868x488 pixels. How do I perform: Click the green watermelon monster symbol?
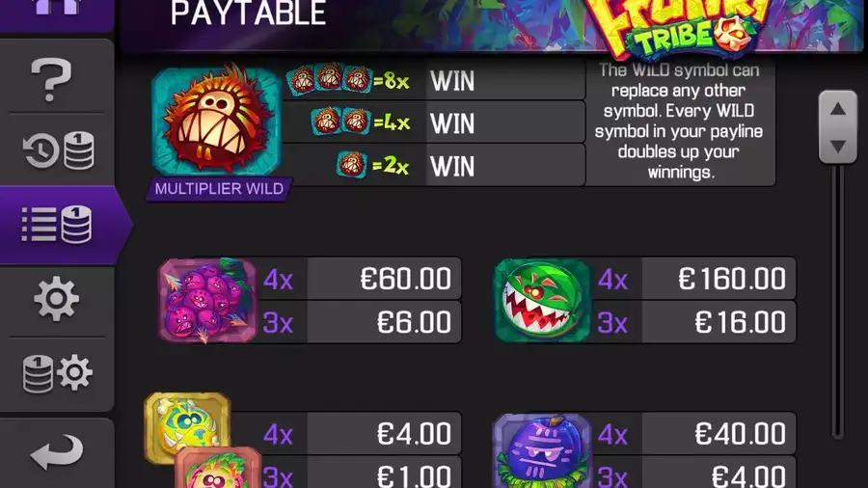coord(542,301)
